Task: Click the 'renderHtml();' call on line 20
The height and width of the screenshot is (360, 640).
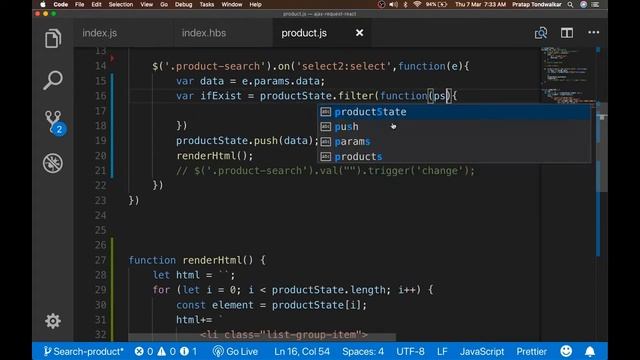Action: click(215, 156)
